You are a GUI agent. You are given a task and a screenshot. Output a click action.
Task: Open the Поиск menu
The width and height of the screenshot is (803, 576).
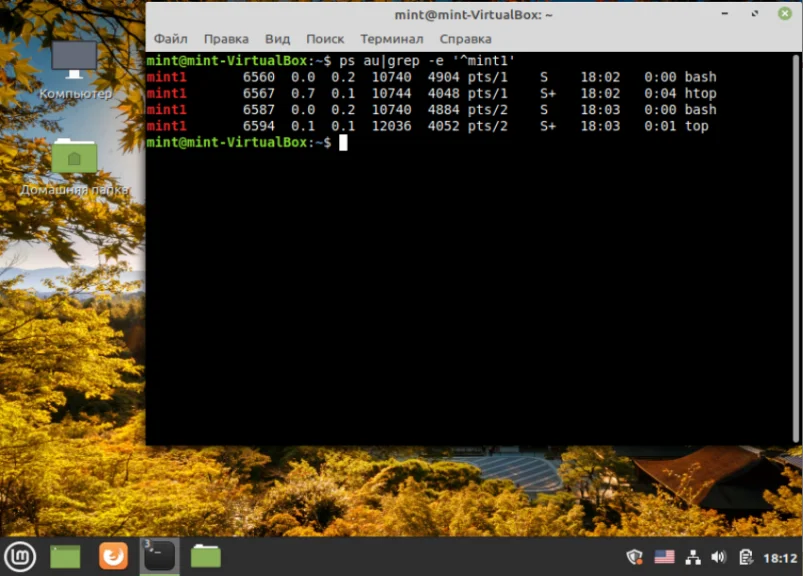click(325, 39)
